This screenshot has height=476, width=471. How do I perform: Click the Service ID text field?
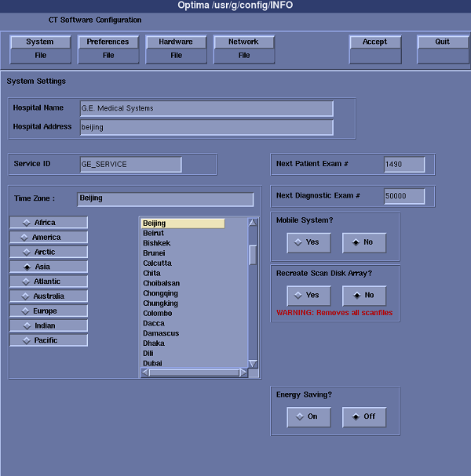(x=130, y=165)
